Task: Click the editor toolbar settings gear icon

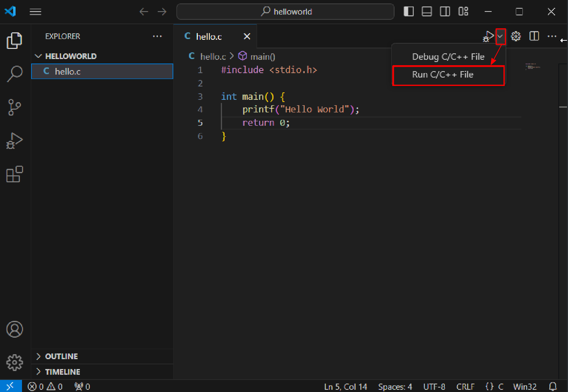Action: [516, 37]
